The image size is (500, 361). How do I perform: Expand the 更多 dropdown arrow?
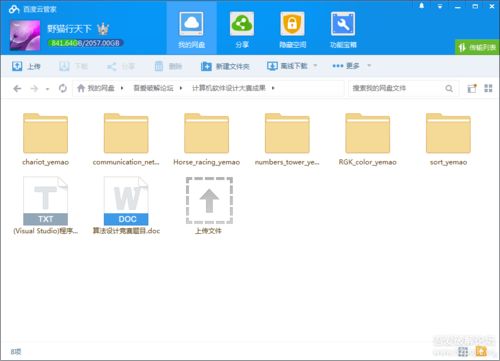pyautogui.click(x=369, y=66)
